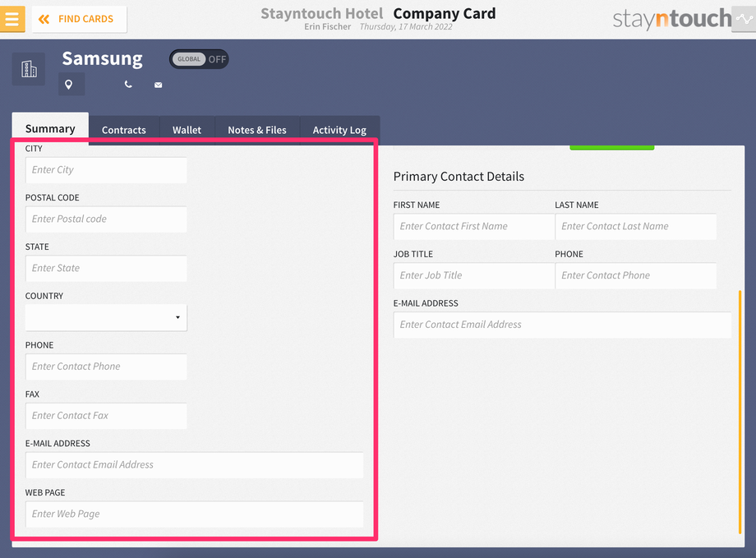Focus the City input field
756x558 pixels.
click(x=106, y=170)
